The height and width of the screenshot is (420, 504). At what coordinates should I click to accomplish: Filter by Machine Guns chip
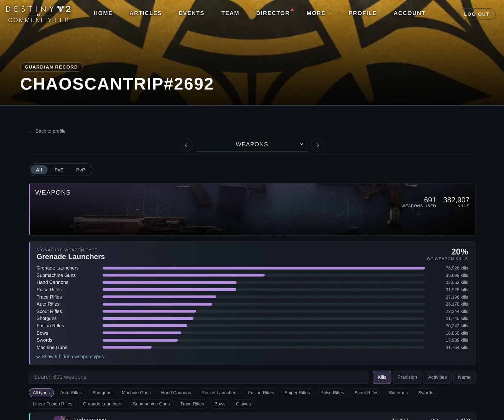click(x=136, y=393)
